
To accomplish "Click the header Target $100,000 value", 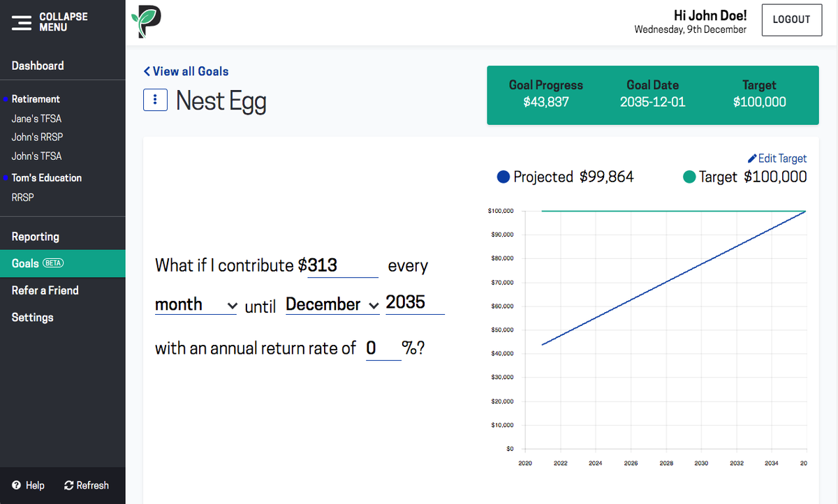I will pyautogui.click(x=760, y=102).
